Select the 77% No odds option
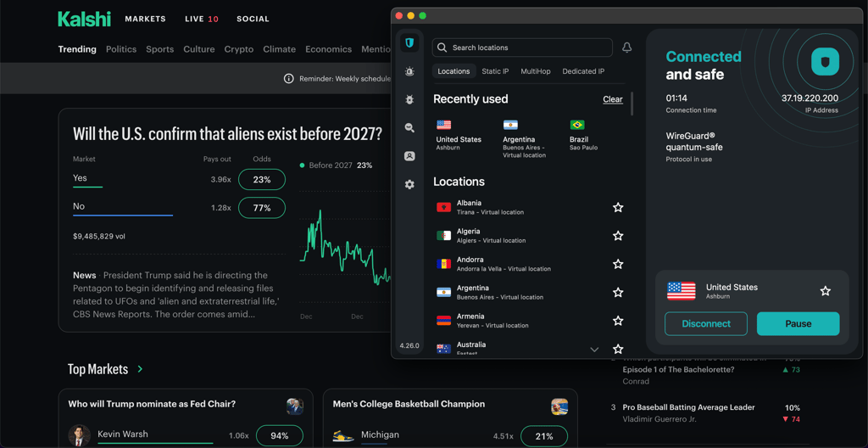 pos(262,208)
